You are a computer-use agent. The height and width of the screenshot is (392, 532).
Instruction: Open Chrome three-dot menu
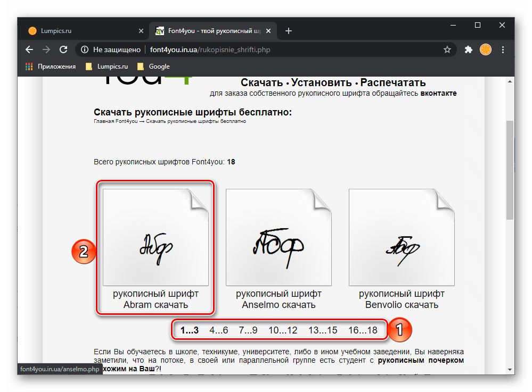tap(503, 49)
